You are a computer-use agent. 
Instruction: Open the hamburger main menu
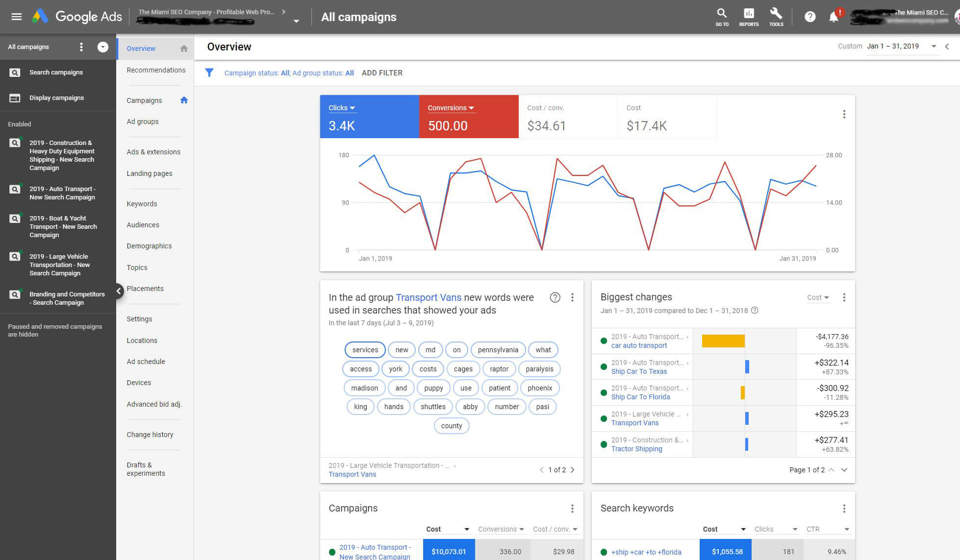(17, 17)
